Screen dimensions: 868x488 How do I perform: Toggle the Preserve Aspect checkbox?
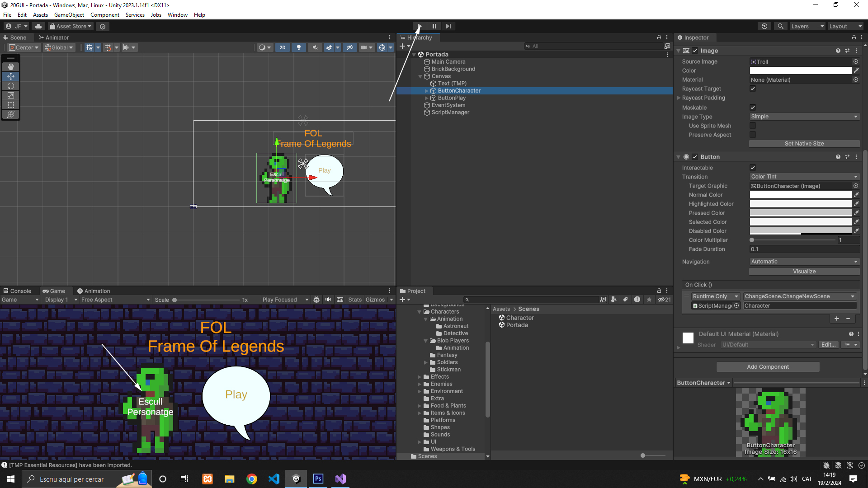coord(753,135)
